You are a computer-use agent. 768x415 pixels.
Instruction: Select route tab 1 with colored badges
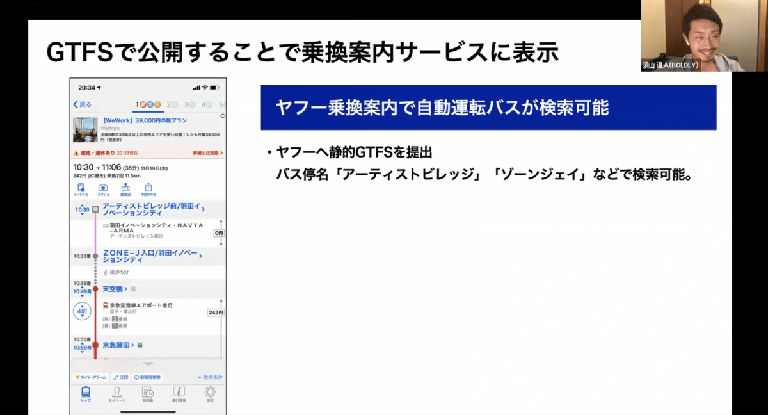coord(148,104)
